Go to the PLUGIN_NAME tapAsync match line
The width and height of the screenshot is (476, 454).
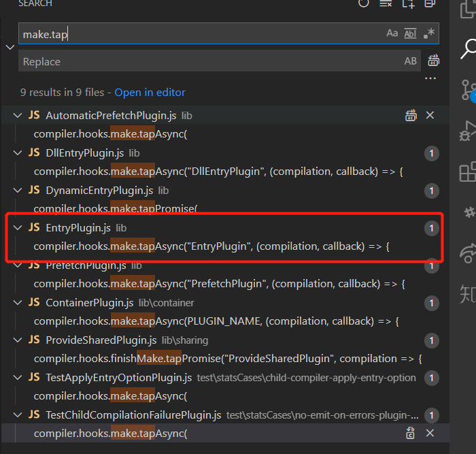point(216,321)
